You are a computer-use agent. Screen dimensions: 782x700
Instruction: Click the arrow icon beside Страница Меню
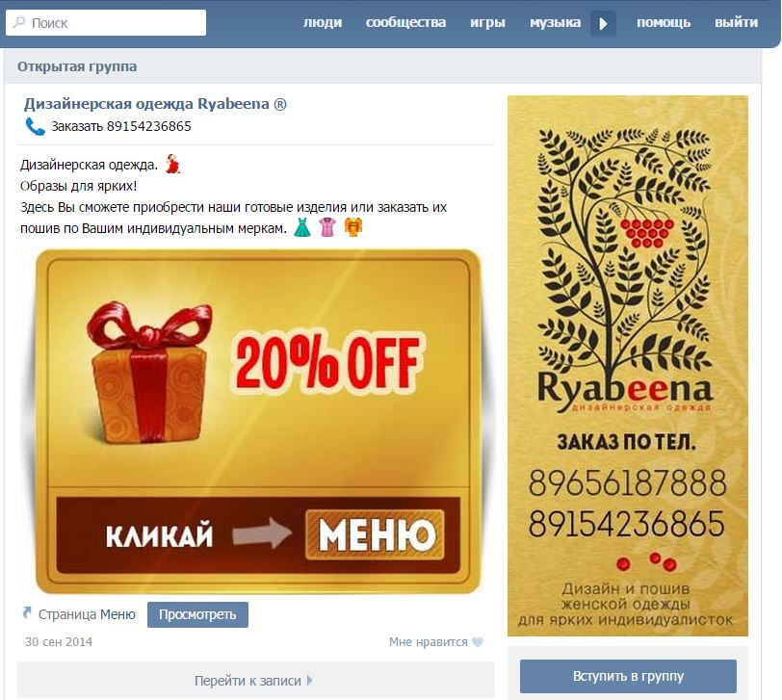pyautogui.click(x=27, y=612)
